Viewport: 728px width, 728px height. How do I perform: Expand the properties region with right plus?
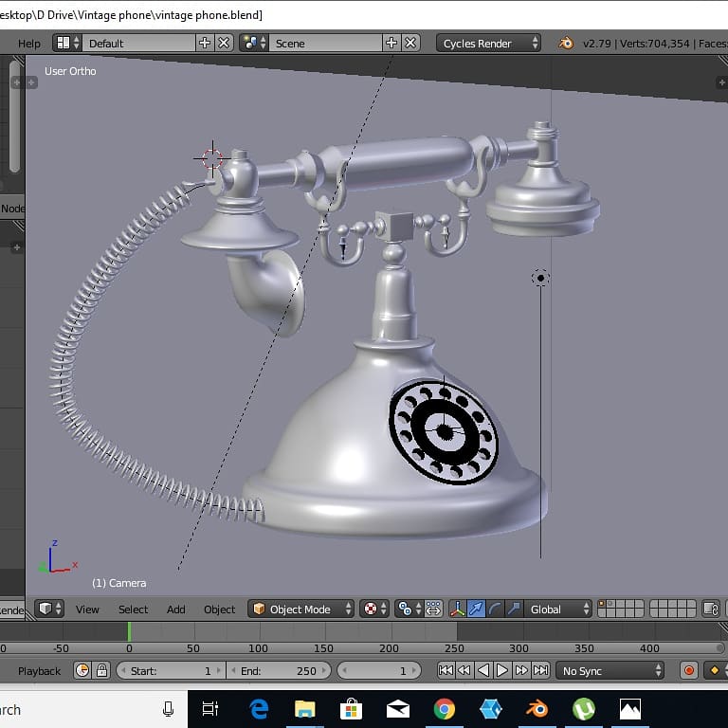tap(721, 82)
